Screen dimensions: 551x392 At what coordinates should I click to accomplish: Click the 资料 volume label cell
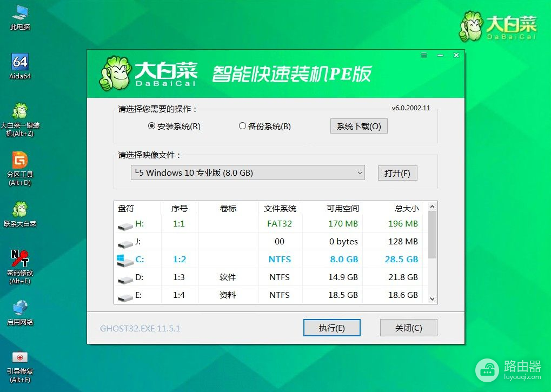coord(228,295)
